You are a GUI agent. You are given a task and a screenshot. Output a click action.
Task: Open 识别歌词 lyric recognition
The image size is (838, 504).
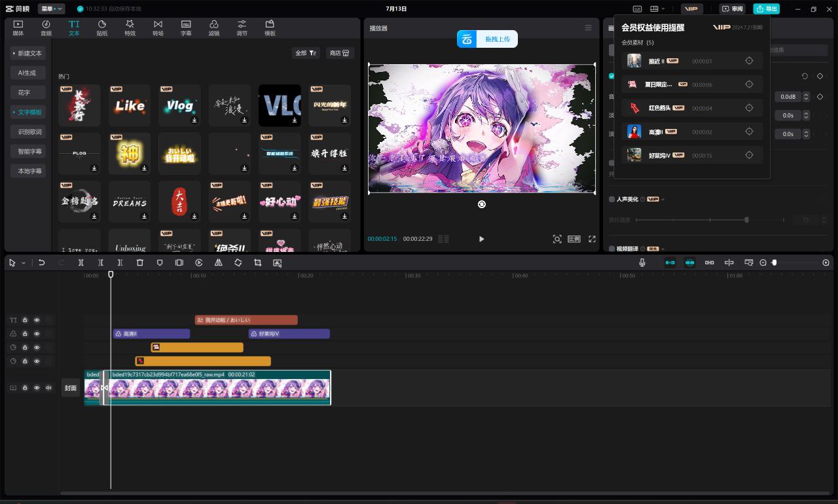coord(29,132)
